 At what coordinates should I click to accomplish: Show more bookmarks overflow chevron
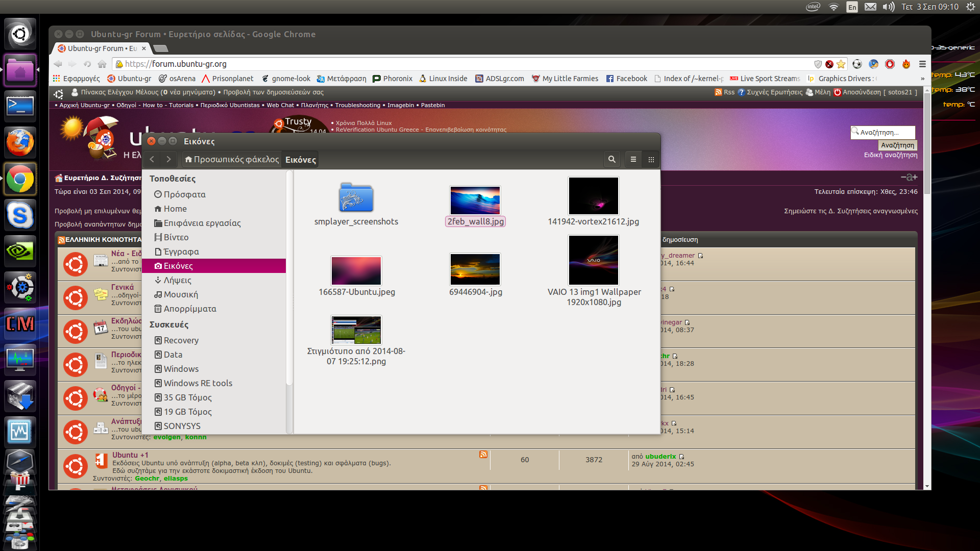coord(922,79)
